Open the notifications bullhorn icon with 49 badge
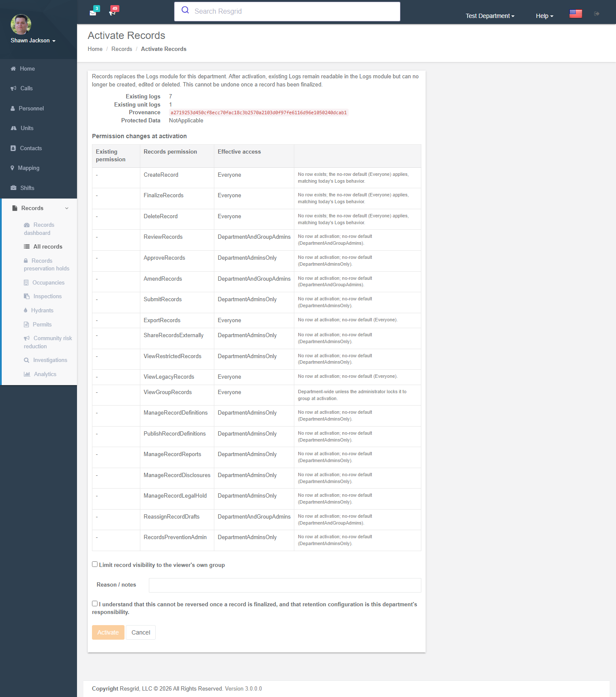The height and width of the screenshot is (697, 616). [x=113, y=13]
